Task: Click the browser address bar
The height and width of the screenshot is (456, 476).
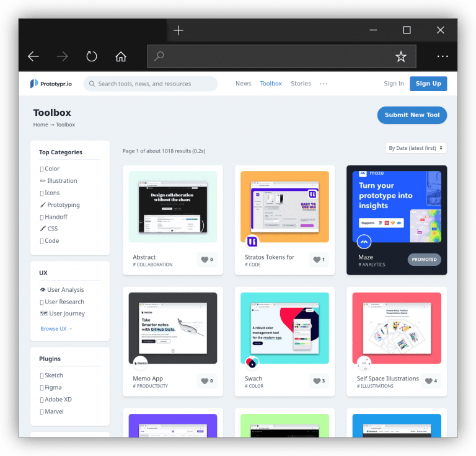Action: pos(281,56)
